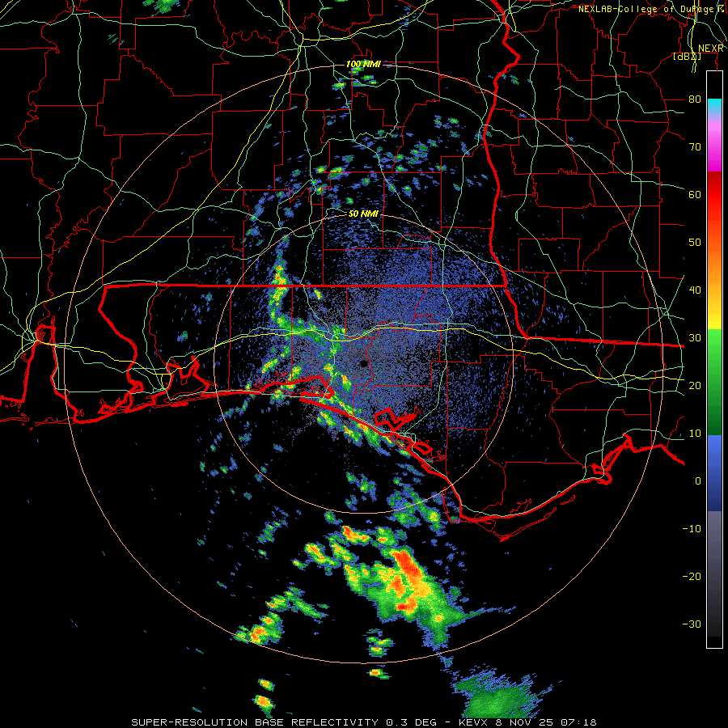
Task: Click the black radar site dot at map center
Action: click(363, 363)
